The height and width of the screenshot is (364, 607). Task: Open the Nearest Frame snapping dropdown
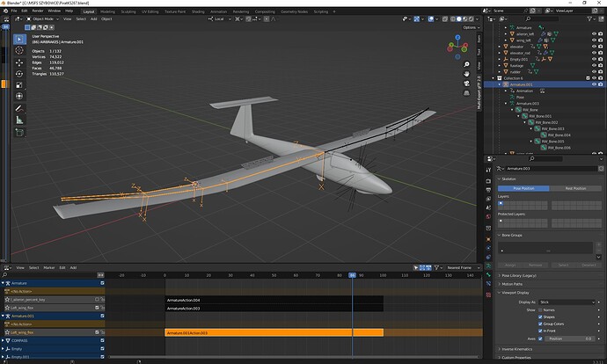pyautogui.click(x=462, y=267)
